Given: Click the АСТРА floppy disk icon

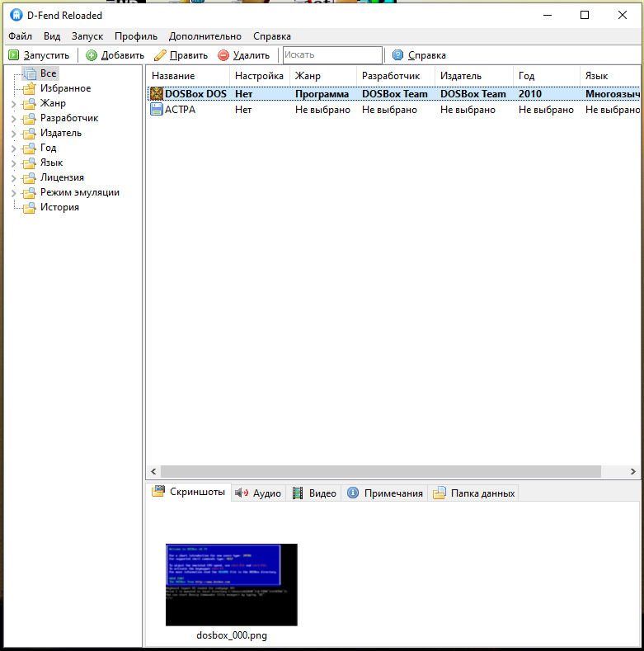Looking at the screenshot, I should click(x=157, y=109).
